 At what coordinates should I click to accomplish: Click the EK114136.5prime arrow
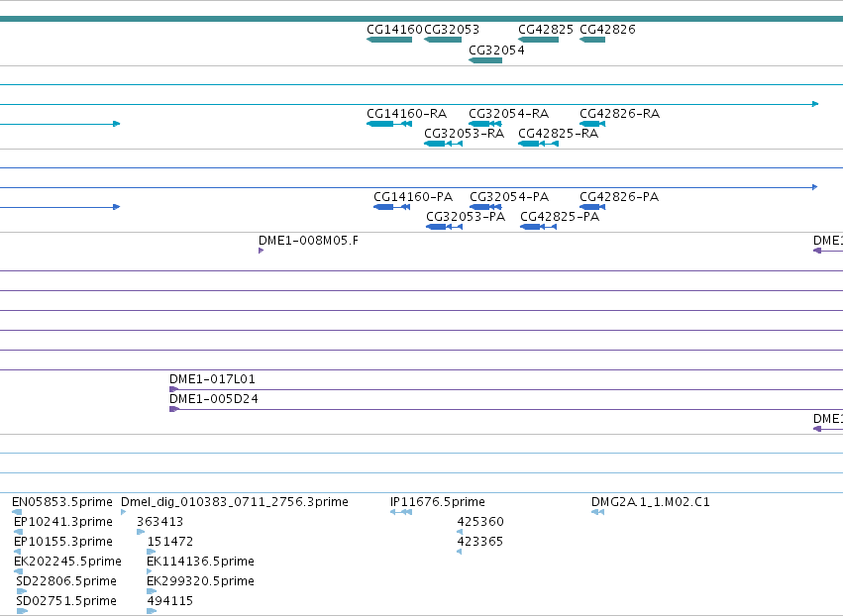click(150, 571)
